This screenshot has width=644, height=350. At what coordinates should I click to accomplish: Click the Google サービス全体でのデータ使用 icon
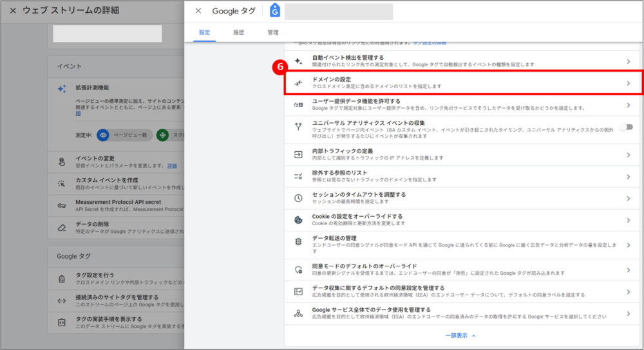coord(298,313)
